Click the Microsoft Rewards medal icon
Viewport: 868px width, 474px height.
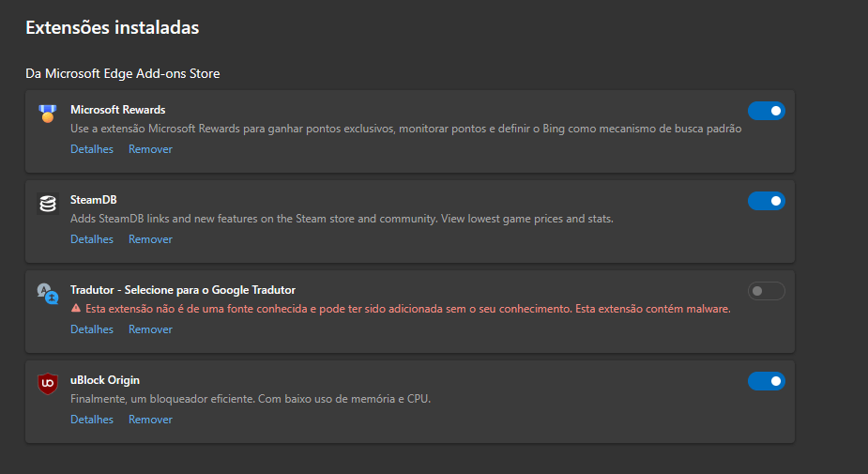[48, 114]
